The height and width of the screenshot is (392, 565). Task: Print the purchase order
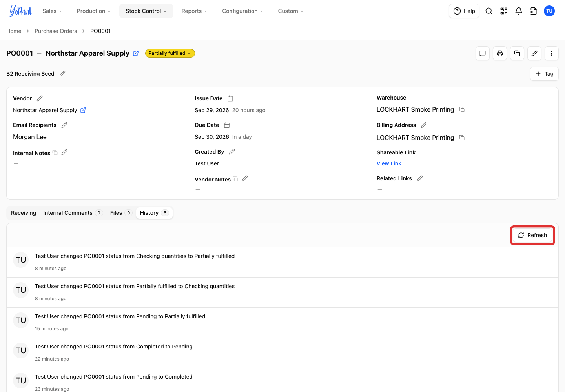[500, 53]
